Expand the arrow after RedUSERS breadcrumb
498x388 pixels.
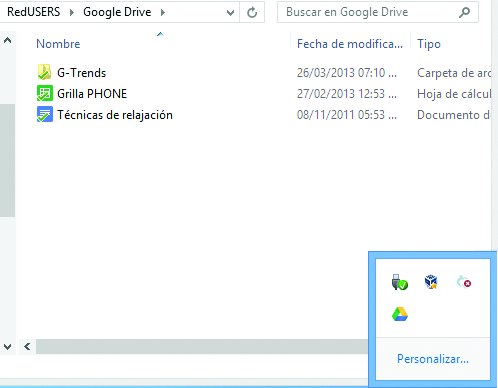coord(72,13)
